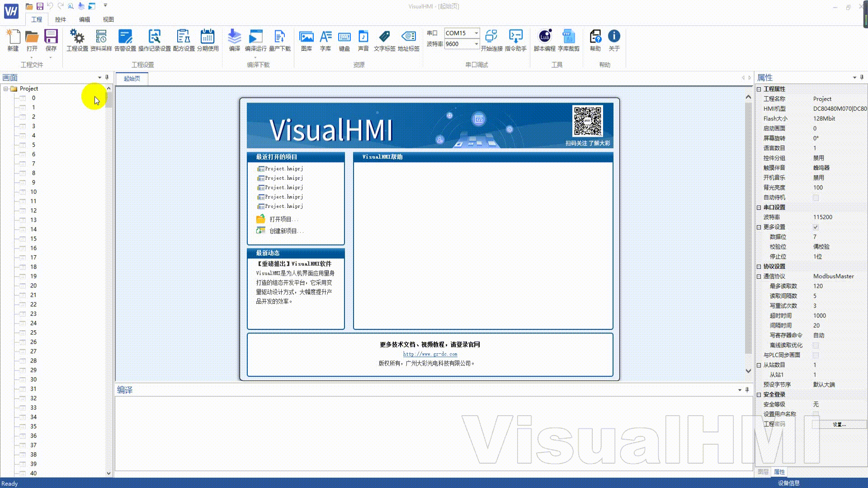Toggle the 更多设置 checkbox

point(816,227)
